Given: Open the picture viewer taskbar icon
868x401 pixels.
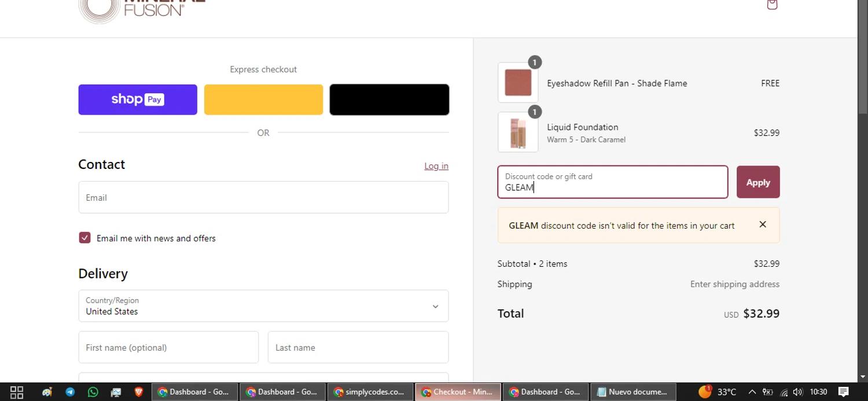Looking at the screenshot, I should pyautogui.click(x=116, y=392).
